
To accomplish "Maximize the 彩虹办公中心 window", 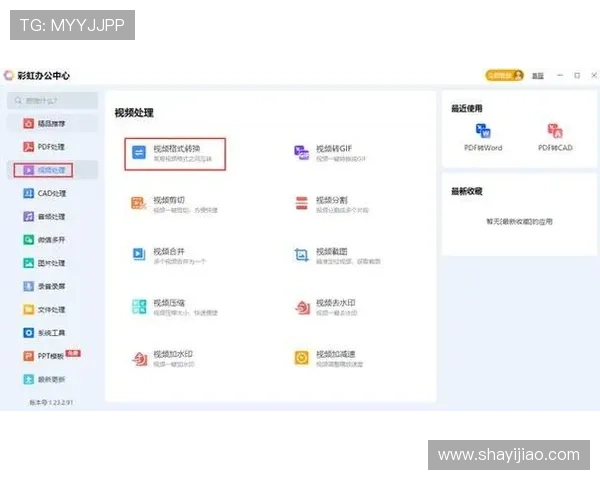I will pyautogui.click(x=577, y=75).
